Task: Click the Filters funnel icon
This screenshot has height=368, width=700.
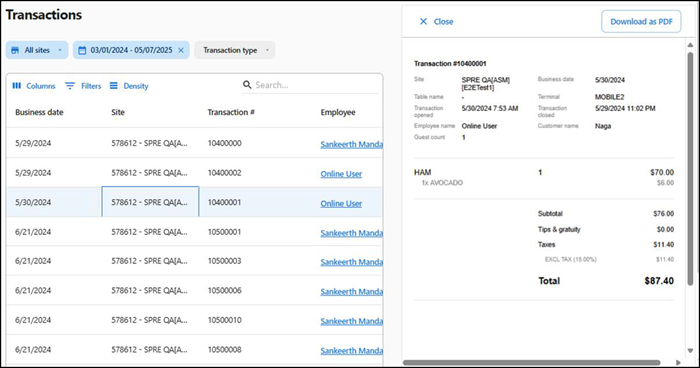Action: click(x=70, y=86)
